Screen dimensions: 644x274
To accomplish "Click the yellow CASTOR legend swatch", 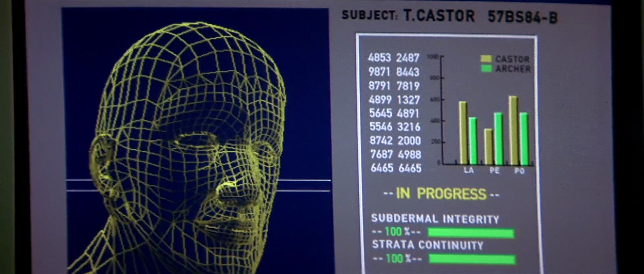I will [486, 59].
